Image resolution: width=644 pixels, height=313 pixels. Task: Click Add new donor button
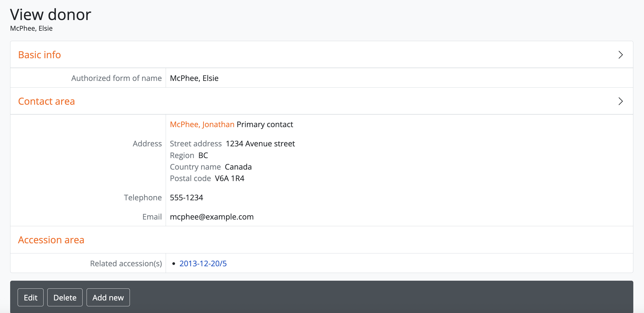tap(108, 298)
